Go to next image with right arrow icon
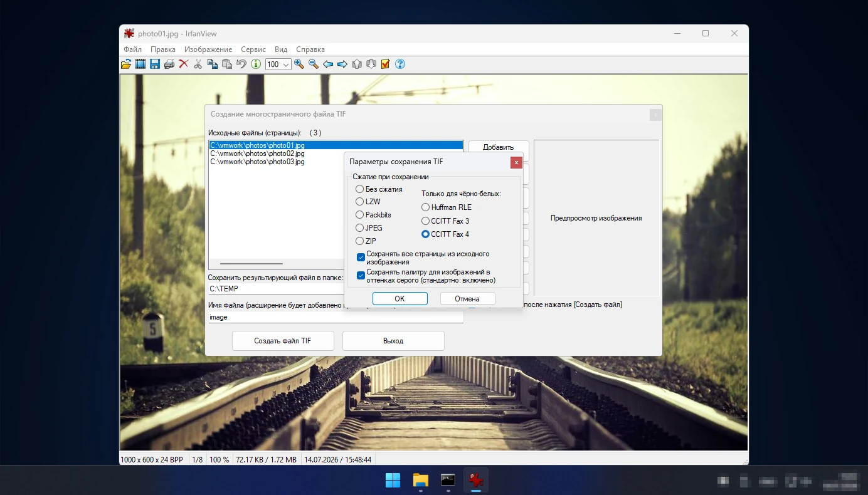868x495 pixels. 342,64
